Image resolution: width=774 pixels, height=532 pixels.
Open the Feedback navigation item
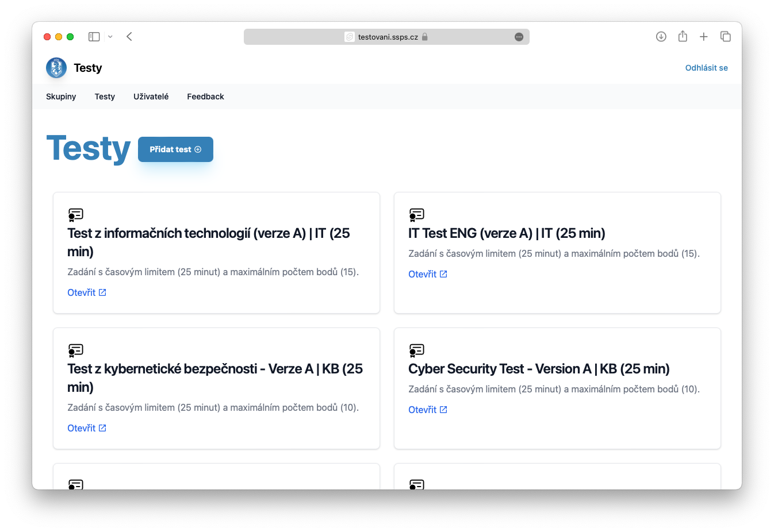(x=205, y=97)
